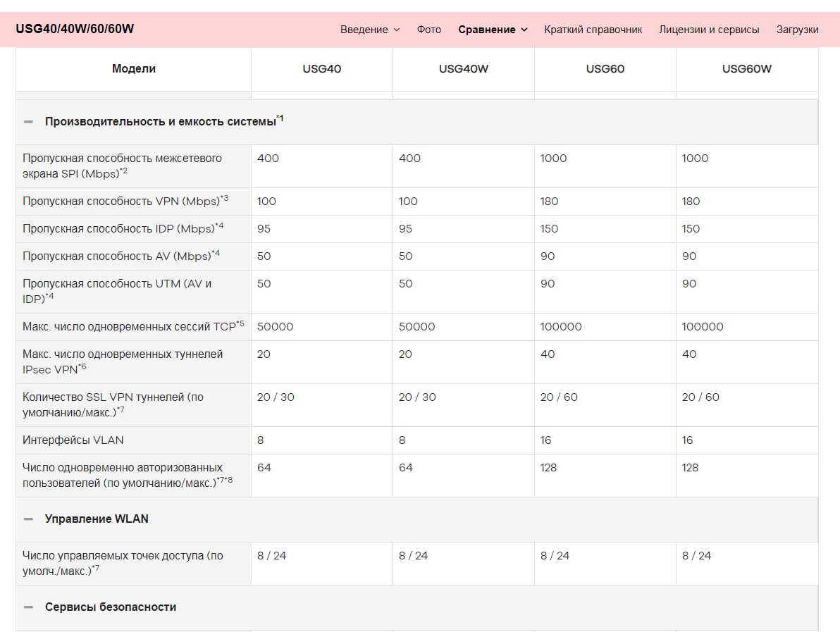
Task: Click Пропускная способность VPN (Mbps) label
Action: 125,201
